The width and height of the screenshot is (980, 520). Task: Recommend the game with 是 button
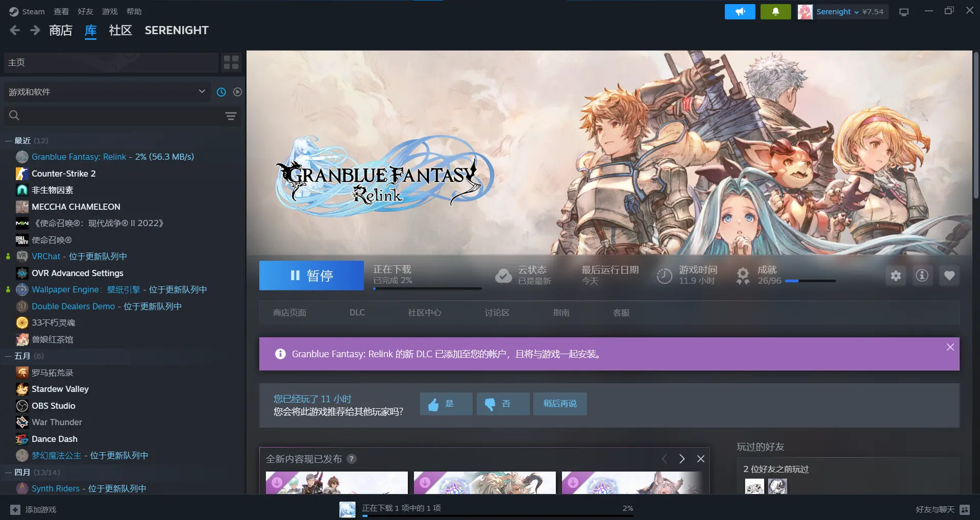click(446, 404)
